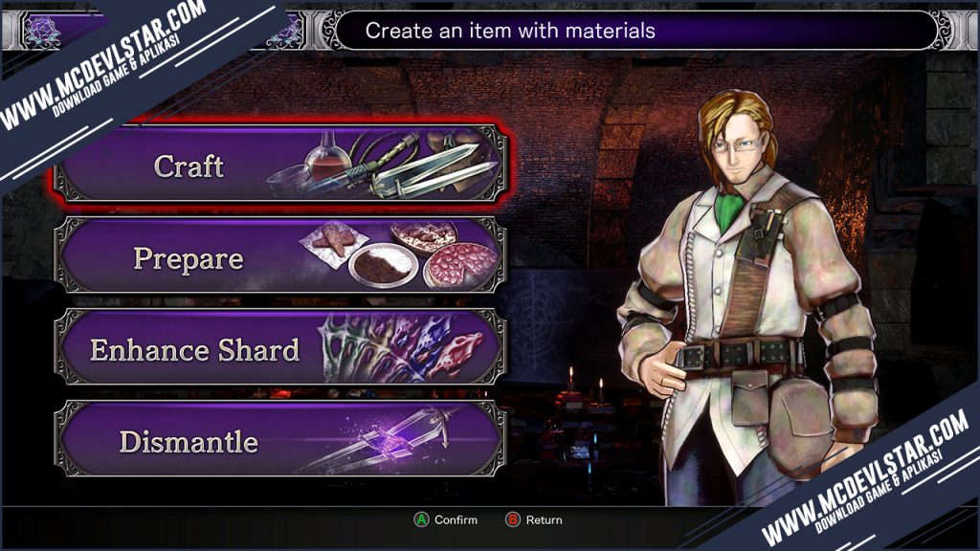The height and width of the screenshot is (551, 980).
Task: Click the red B Return button icon
Action: [513, 519]
